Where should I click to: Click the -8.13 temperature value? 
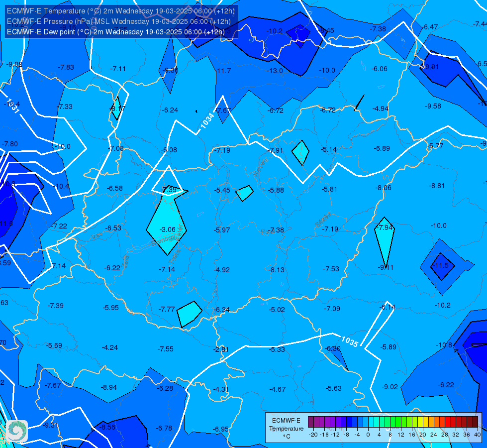[x=276, y=270]
